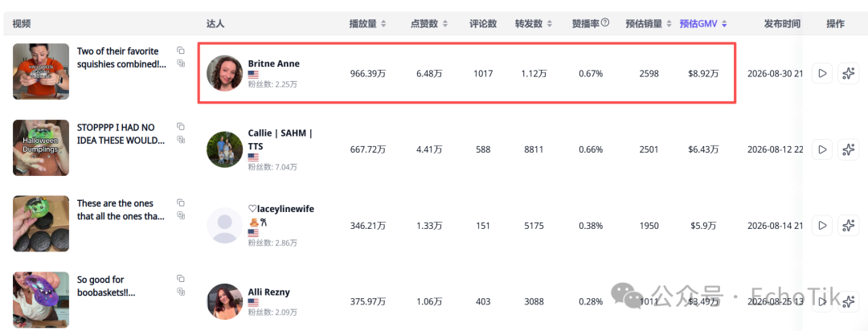Select the 966.39万 play count cell
Viewport: 868px width, 331px height.
[x=367, y=74]
